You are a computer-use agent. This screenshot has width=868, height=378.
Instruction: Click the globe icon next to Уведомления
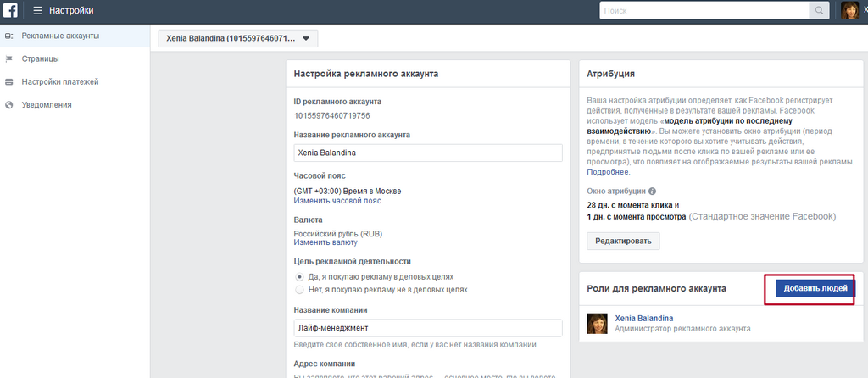8,104
